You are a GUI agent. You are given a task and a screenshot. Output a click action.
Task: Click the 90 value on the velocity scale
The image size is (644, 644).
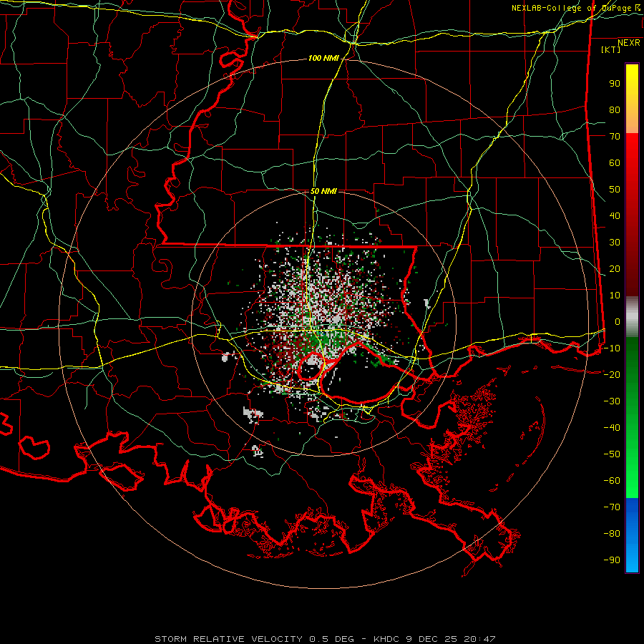point(615,84)
